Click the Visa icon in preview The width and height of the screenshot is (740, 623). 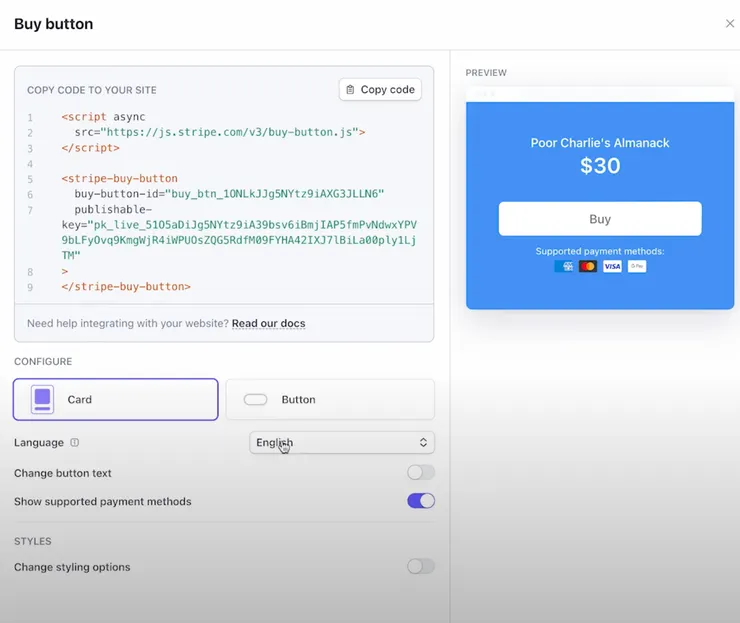click(x=612, y=266)
